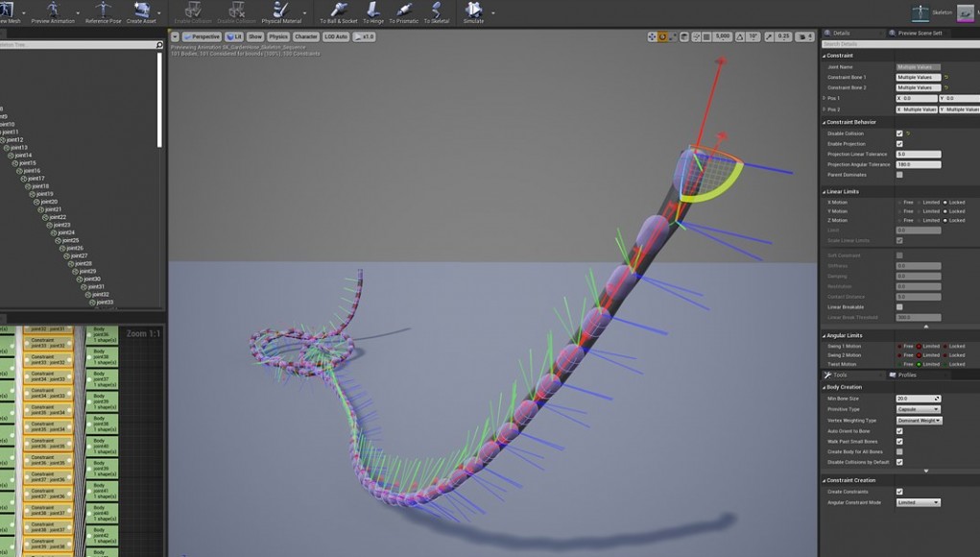Click the Physical Material icon

281,12
